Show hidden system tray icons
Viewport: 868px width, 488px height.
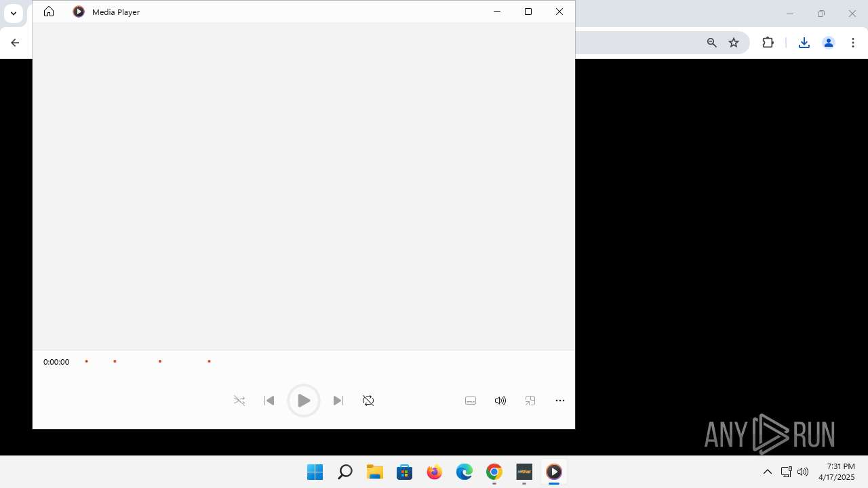(768, 472)
